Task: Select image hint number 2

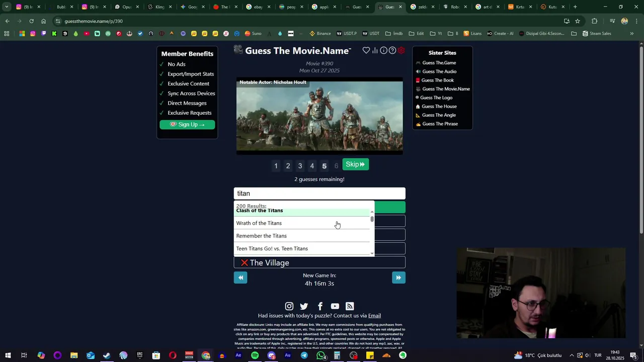Action: click(x=288, y=166)
